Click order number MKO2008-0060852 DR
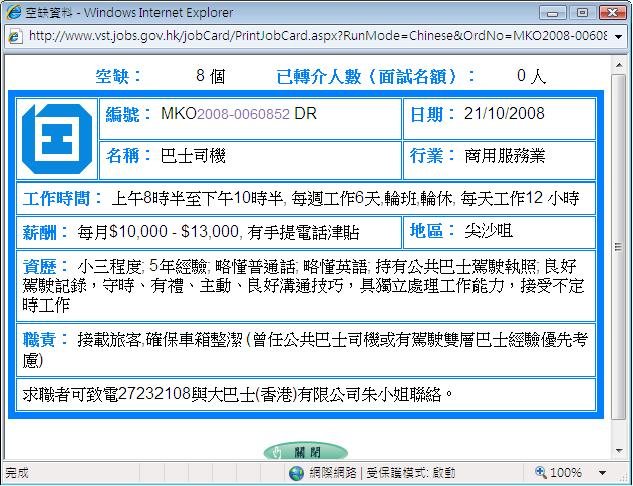 pos(239,114)
